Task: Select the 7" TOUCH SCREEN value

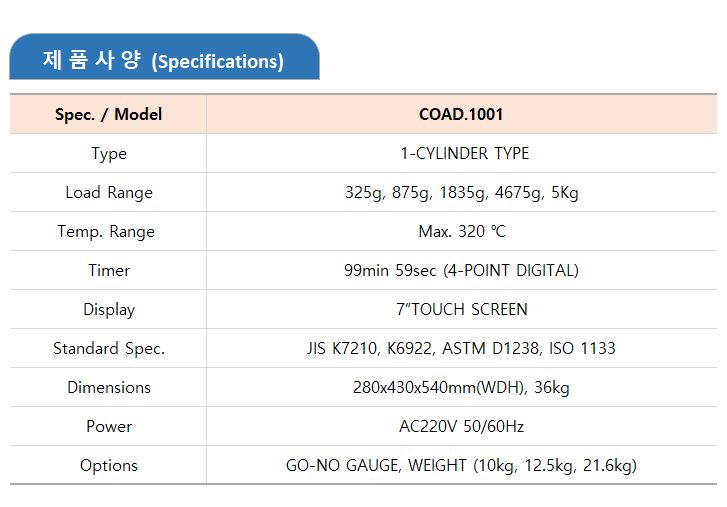Action: pyautogui.click(x=461, y=309)
